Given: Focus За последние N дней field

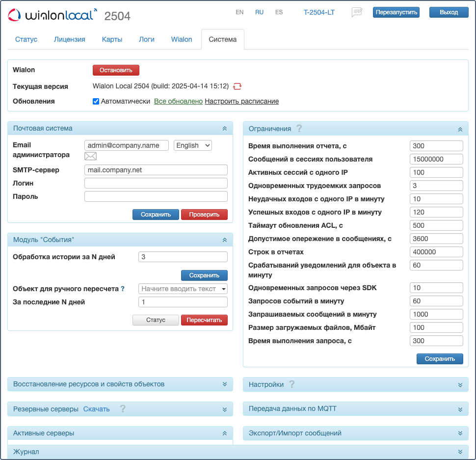Looking at the screenshot, I should pyautogui.click(x=183, y=302).
